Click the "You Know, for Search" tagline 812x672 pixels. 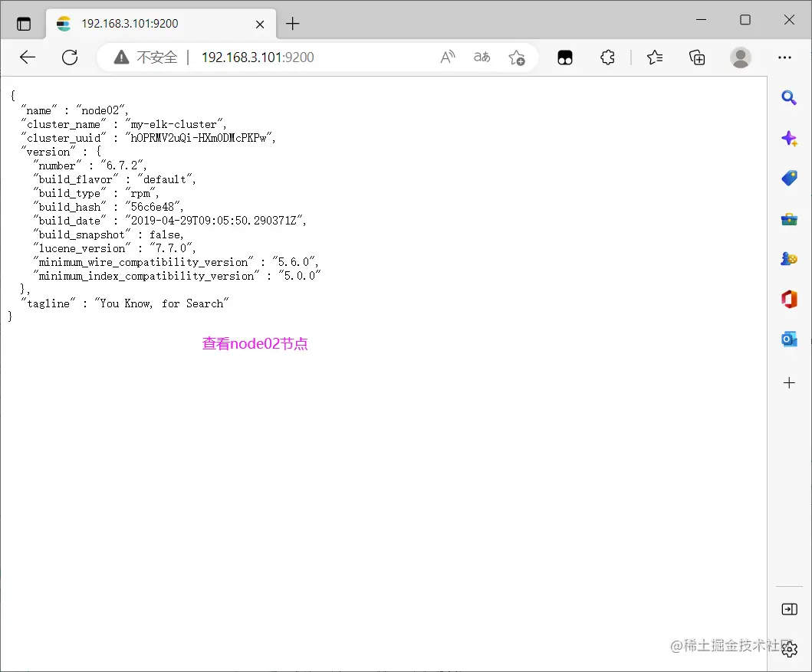coord(162,303)
